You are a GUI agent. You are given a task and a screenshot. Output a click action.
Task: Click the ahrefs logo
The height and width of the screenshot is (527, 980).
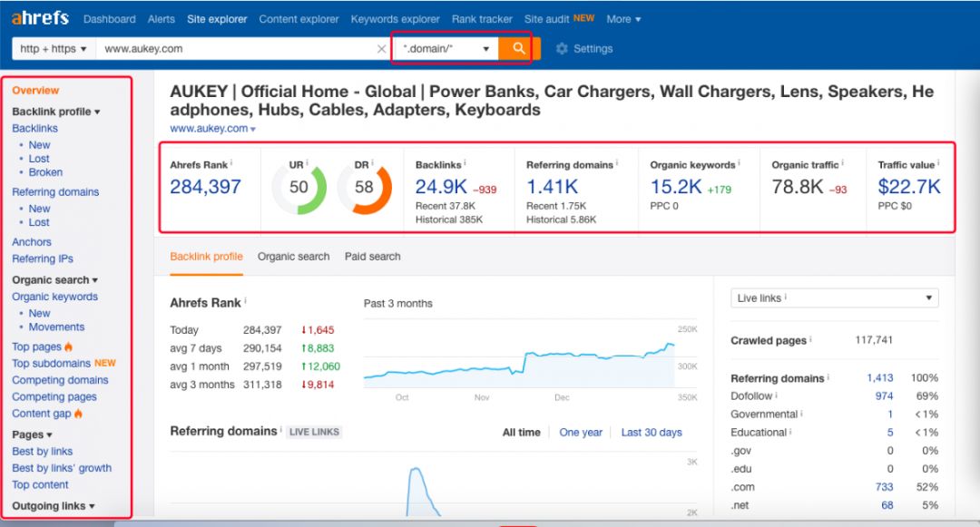click(x=40, y=18)
